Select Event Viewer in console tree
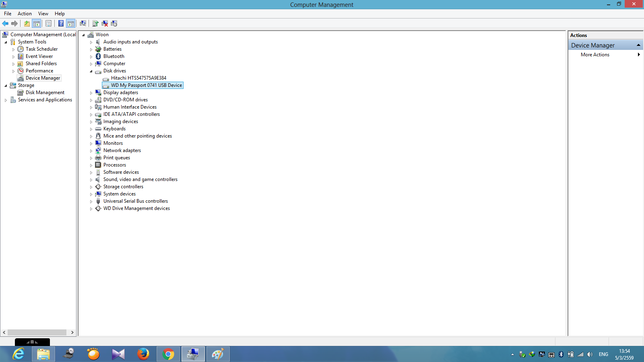Image resolution: width=644 pixels, height=362 pixels. [39, 56]
